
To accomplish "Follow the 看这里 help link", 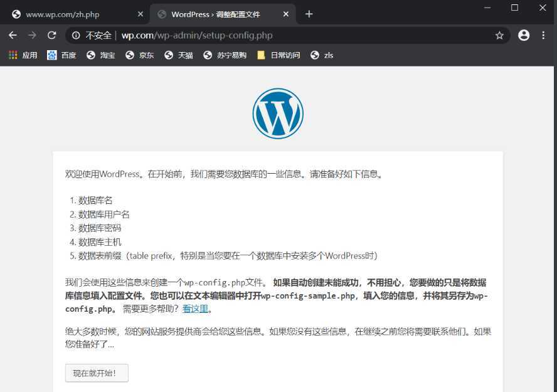I will point(195,309).
